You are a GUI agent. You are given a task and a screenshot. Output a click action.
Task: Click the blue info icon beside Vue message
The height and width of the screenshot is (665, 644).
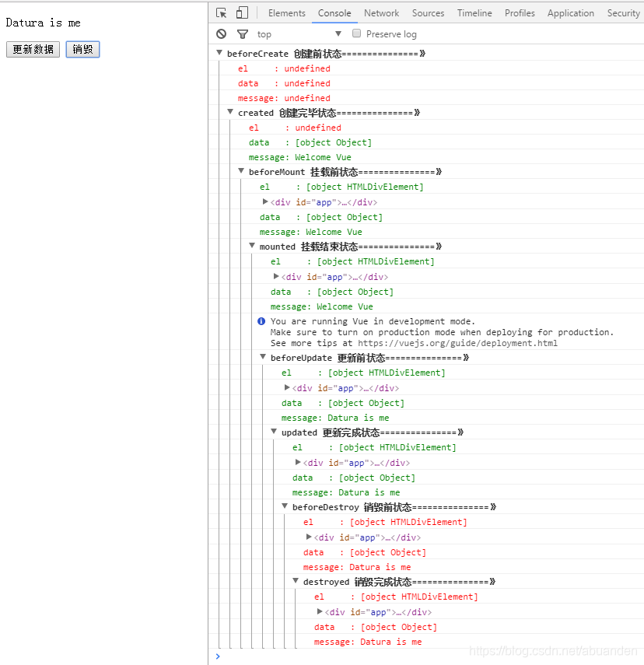tap(261, 321)
